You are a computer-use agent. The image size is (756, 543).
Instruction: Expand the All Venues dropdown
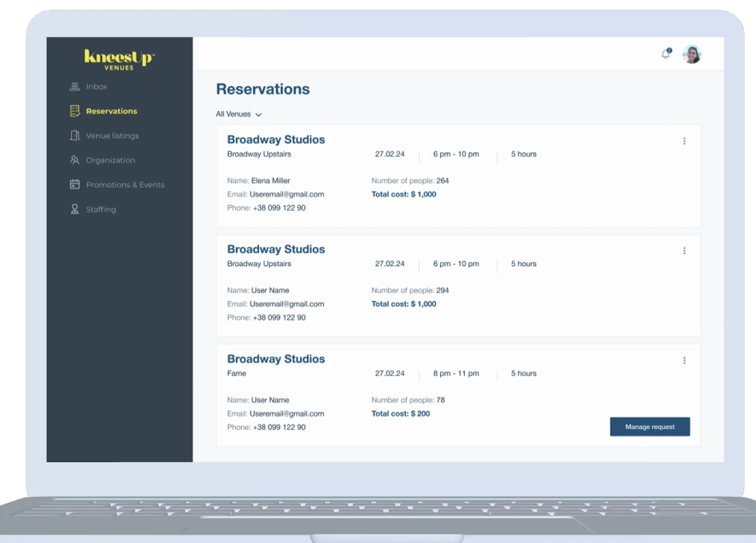239,114
